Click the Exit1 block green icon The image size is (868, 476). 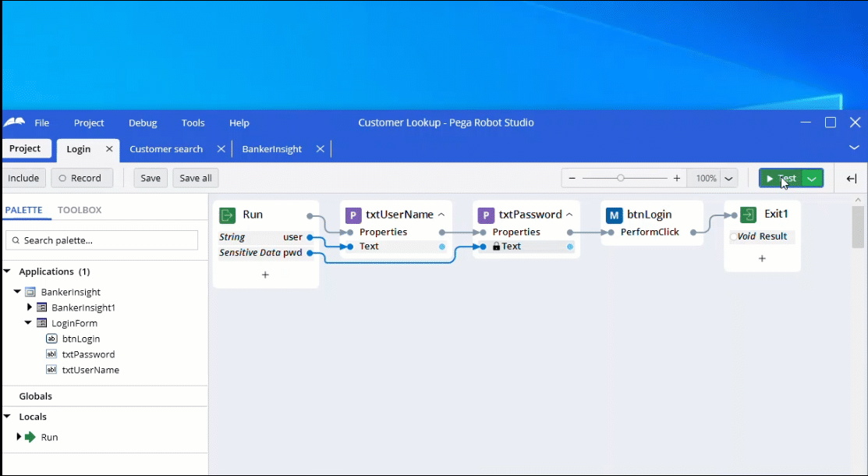(x=749, y=215)
